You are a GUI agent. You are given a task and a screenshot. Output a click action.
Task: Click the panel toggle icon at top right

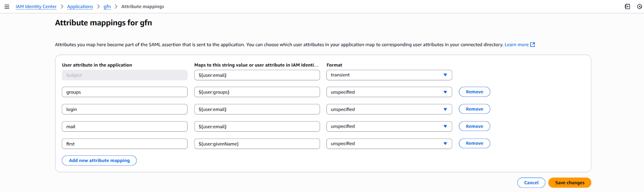(x=627, y=6)
